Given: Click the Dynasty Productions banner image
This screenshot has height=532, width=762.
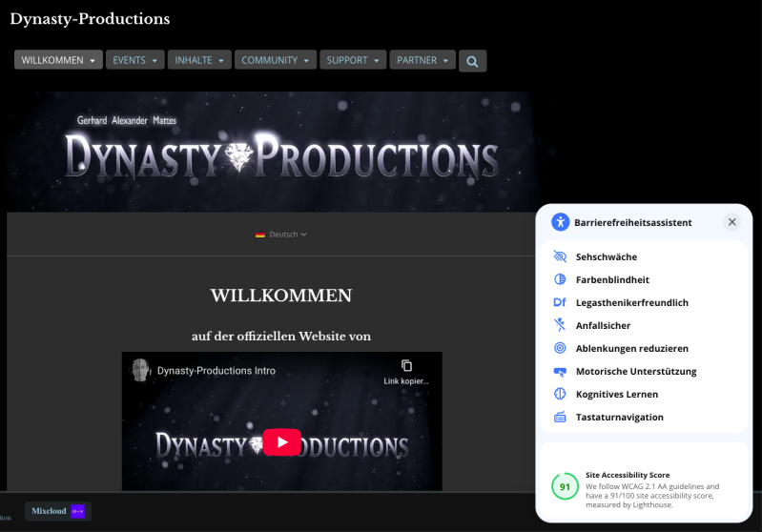Looking at the screenshot, I should tap(272, 152).
